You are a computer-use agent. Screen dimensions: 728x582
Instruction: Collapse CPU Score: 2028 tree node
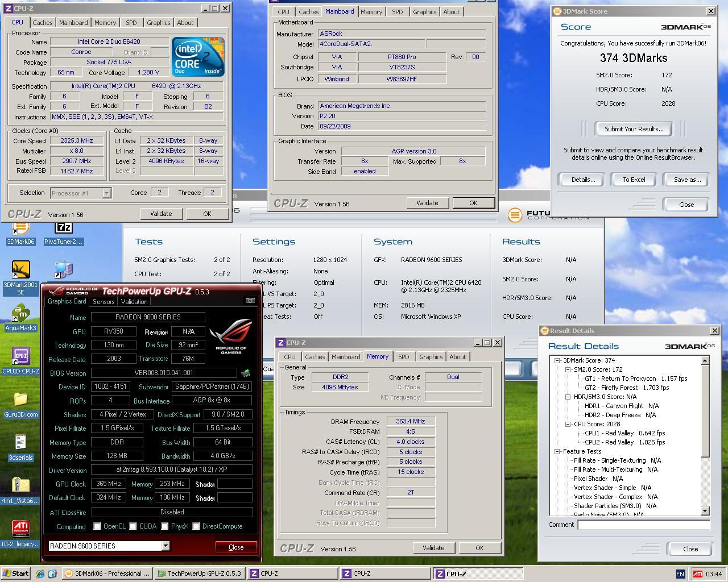click(x=567, y=424)
